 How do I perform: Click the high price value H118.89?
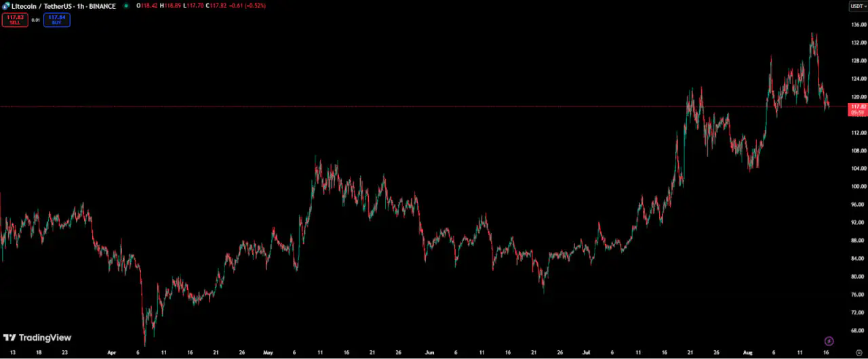coord(169,5)
